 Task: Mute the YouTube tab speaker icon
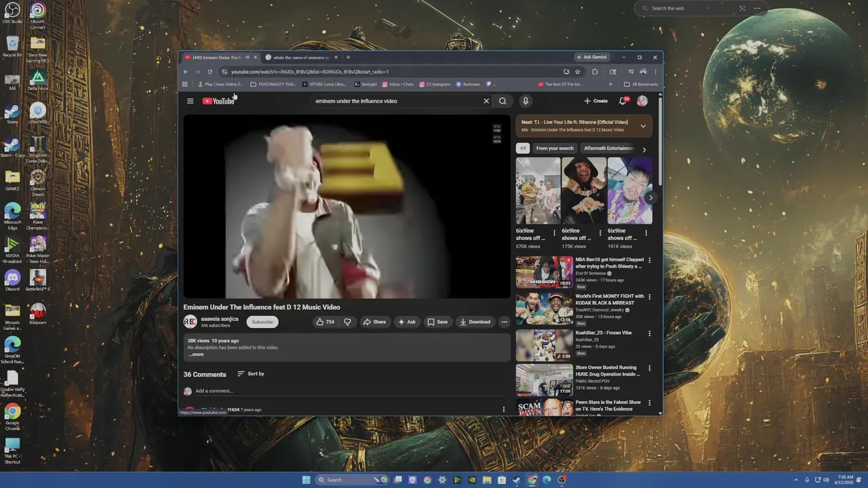[247, 58]
